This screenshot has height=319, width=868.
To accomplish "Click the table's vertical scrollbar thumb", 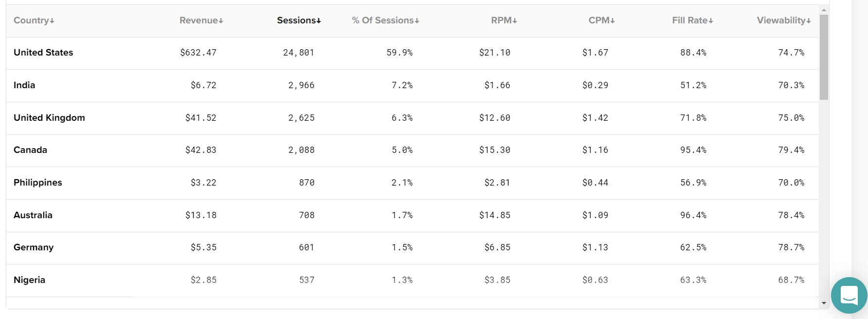I will pyautogui.click(x=824, y=57).
